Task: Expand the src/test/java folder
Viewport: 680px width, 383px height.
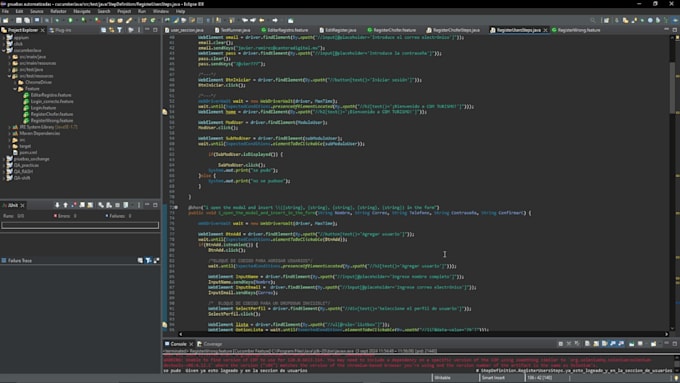Action: [x=10, y=69]
